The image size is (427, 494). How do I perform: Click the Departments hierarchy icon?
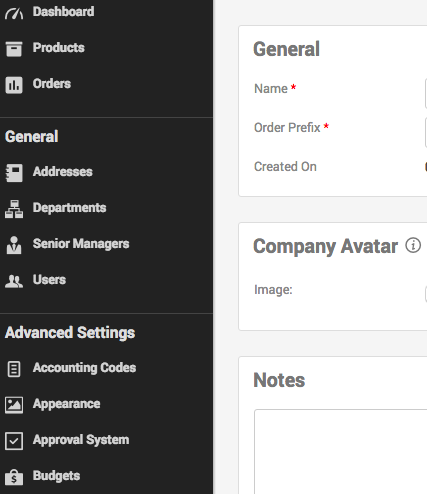pyautogui.click(x=14, y=209)
